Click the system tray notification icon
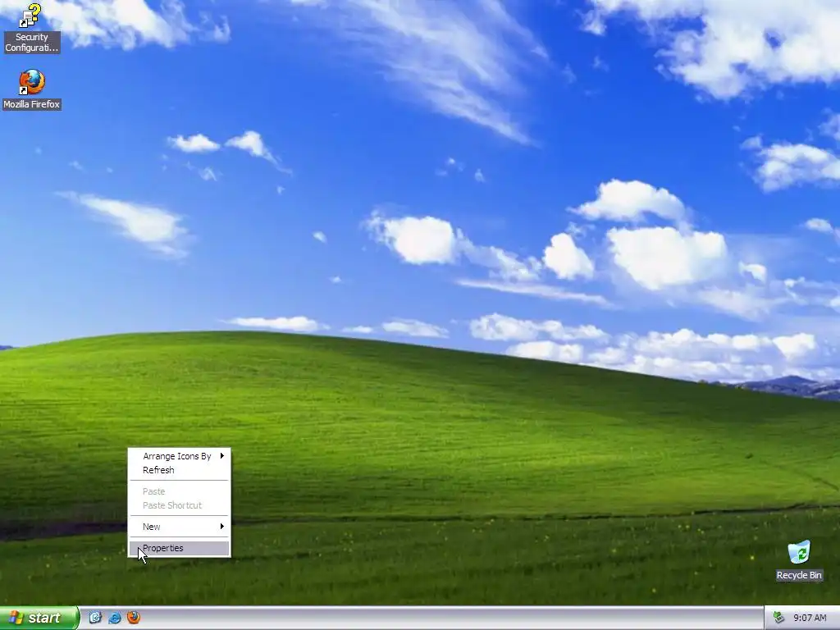Image resolution: width=840 pixels, height=630 pixels. (x=778, y=618)
